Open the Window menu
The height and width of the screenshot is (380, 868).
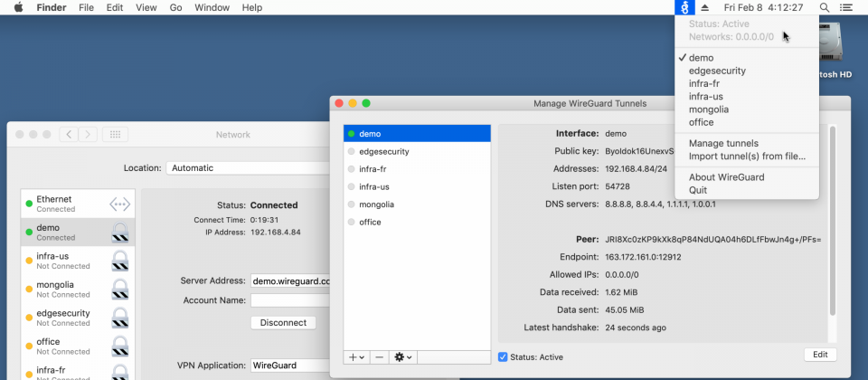[212, 8]
